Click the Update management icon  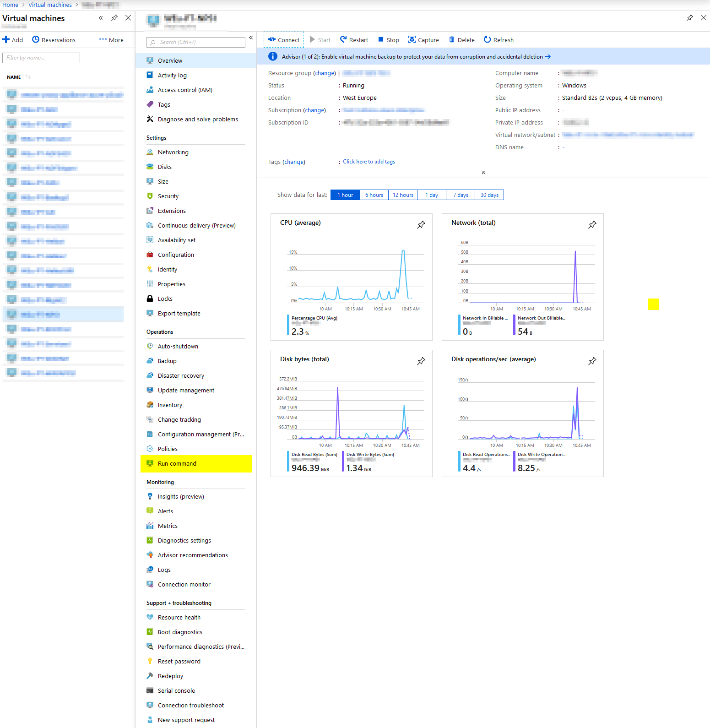(x=150, y=390)
